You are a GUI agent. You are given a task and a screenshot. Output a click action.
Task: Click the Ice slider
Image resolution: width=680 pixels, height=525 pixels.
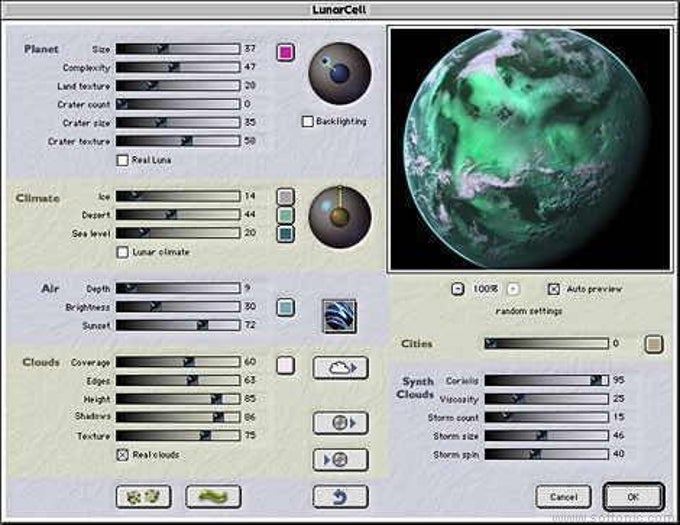[178, 196]
